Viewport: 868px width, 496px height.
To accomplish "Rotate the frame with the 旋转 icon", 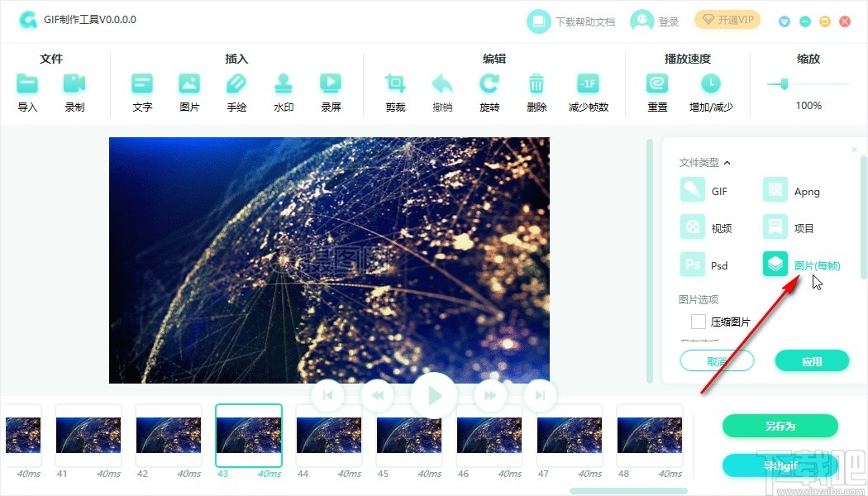I will pyautogui.click(x=489, y=84).
